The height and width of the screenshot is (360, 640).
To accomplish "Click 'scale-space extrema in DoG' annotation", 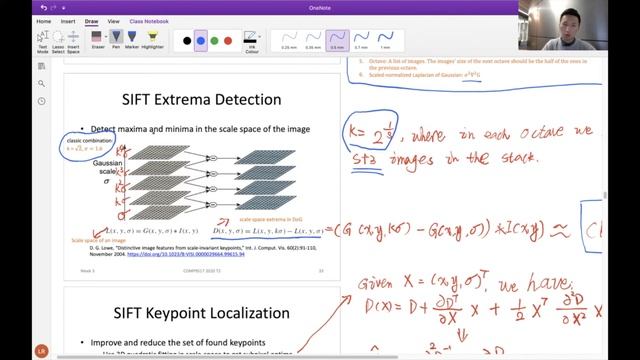I will [x=271, y=220].
